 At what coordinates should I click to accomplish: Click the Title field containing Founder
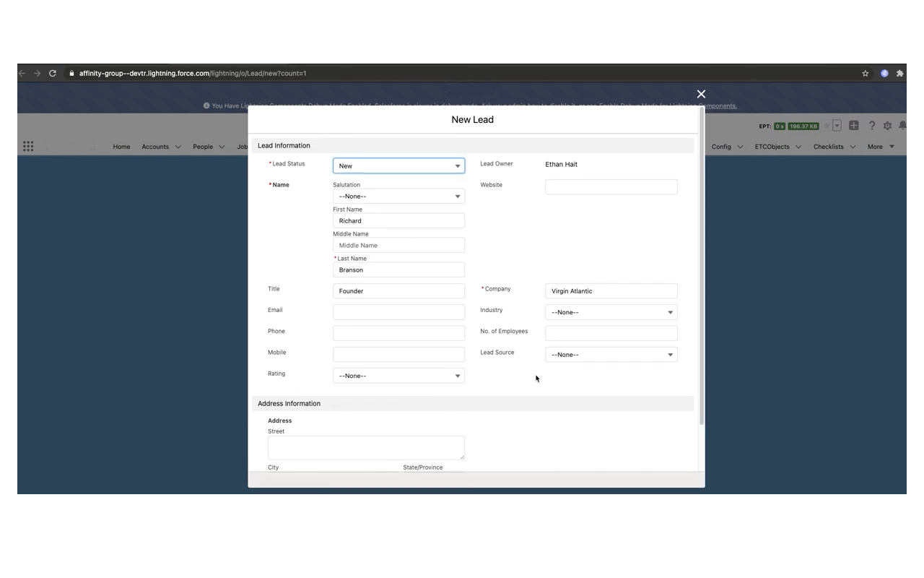pos(398,291)
